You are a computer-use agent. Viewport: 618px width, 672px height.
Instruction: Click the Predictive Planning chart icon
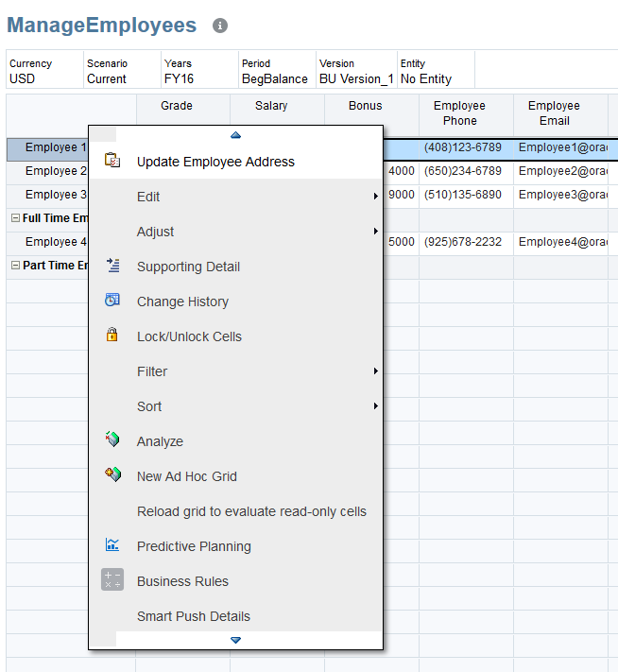tap(112, 544)
